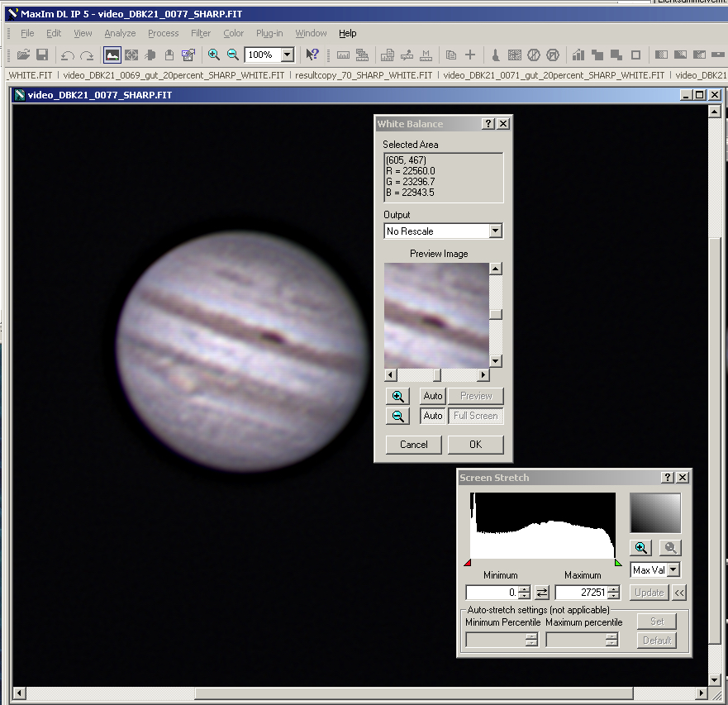728x705 pixels.
Task: Click the camera control toolbar icon
Action: (x=150, y=55)
